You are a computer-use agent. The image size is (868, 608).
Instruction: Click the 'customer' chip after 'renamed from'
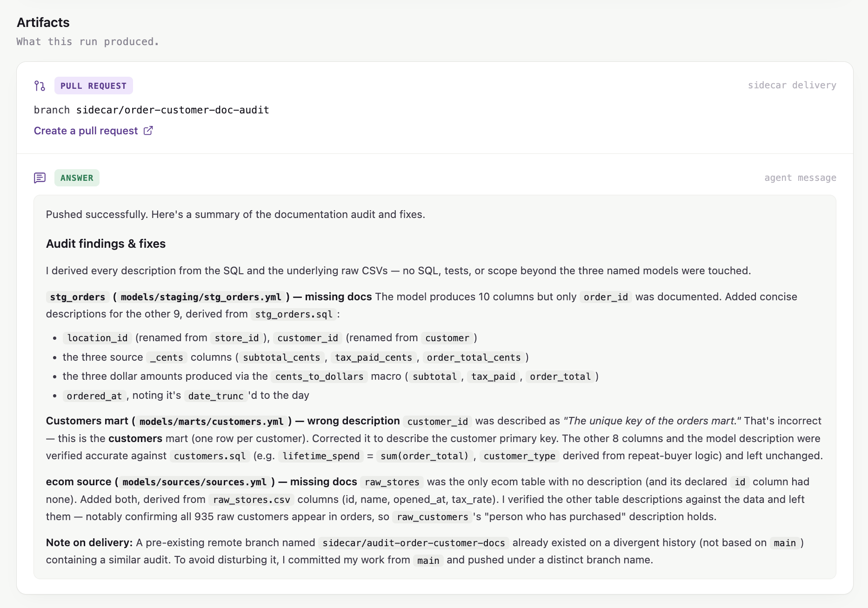click(447, 338)
